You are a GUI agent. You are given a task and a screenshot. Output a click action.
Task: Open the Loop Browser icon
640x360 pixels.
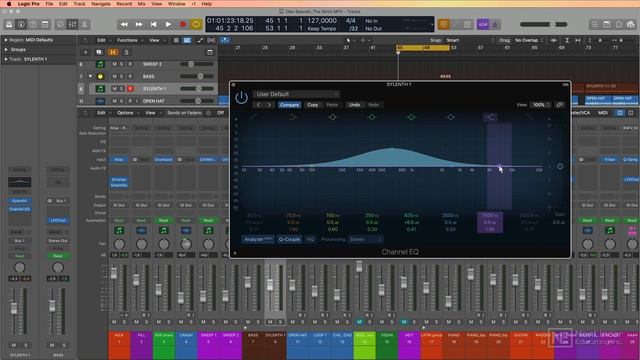tap(619, 24)
